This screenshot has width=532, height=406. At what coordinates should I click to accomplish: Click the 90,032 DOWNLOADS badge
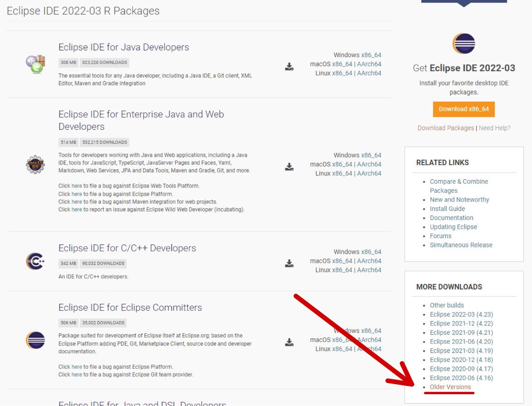(103, 263)
